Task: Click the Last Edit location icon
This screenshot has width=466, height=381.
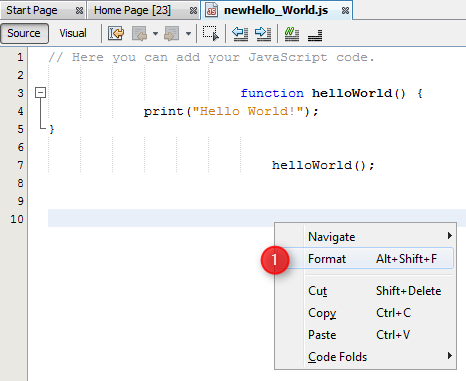Action: [116, 34]
